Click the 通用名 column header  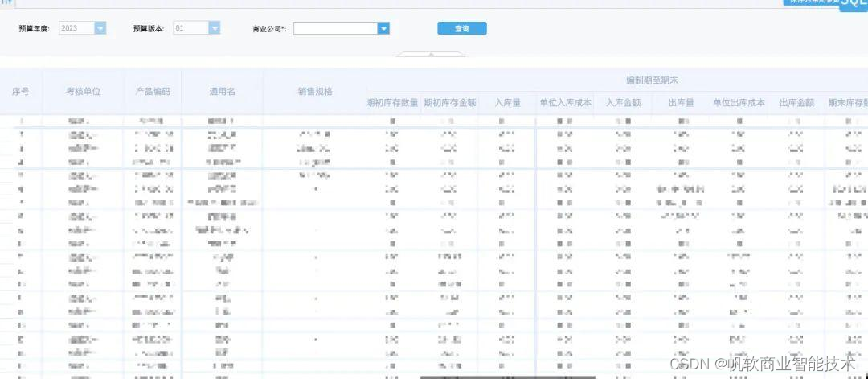tap(222, 92)
